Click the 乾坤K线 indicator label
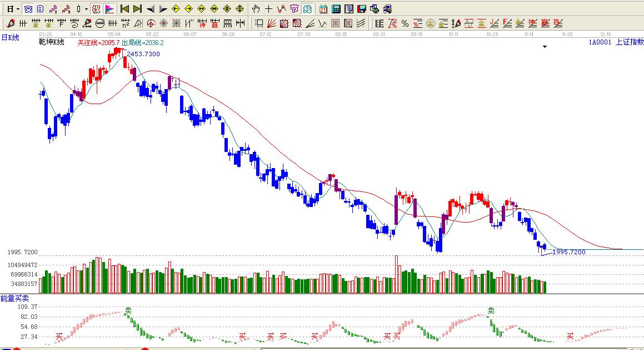 (x=51, y=42)
